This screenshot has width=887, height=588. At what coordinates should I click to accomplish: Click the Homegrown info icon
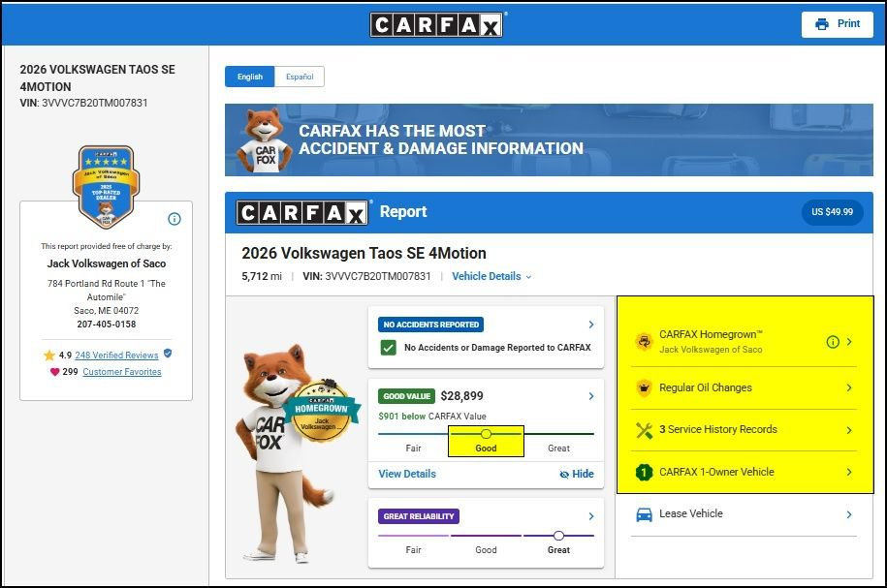pos(833,342)
